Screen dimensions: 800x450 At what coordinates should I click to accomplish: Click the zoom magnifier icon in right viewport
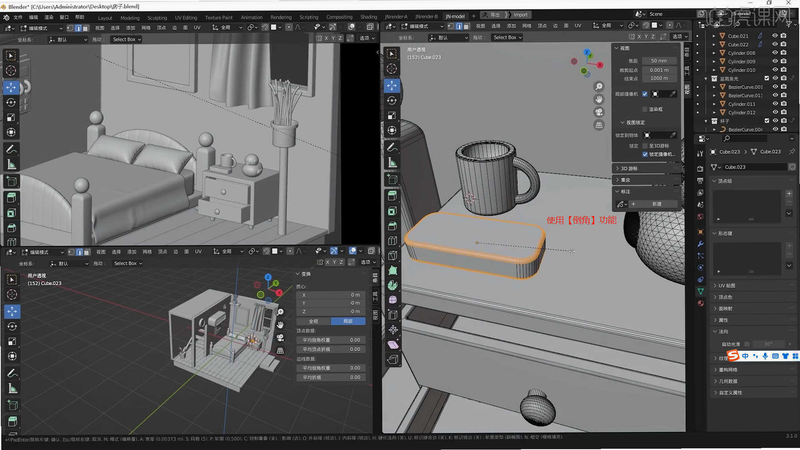click(x=599, y=86)
